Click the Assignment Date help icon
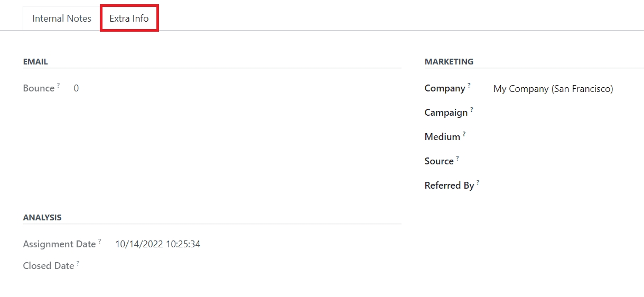The width and height of the screenshot is (644, 297). click(x=100, y=241)
